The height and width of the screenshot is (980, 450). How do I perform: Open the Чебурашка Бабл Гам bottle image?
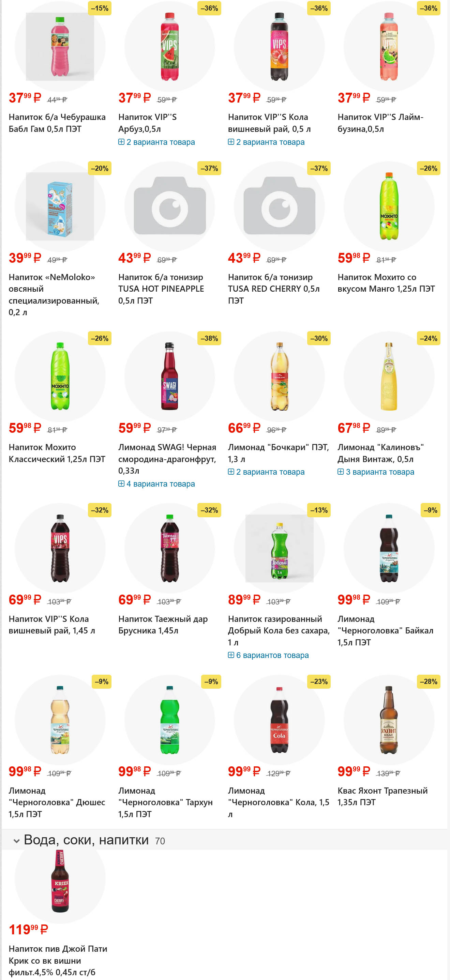click(60, 46)
